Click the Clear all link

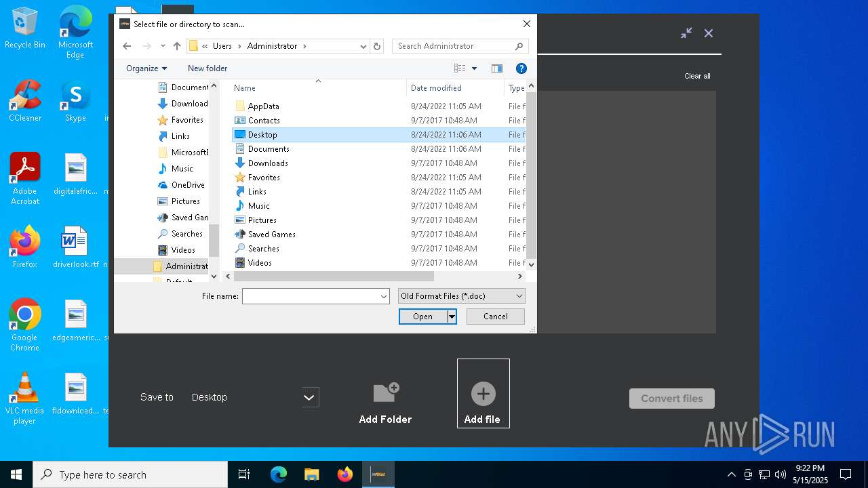point(697,76)
